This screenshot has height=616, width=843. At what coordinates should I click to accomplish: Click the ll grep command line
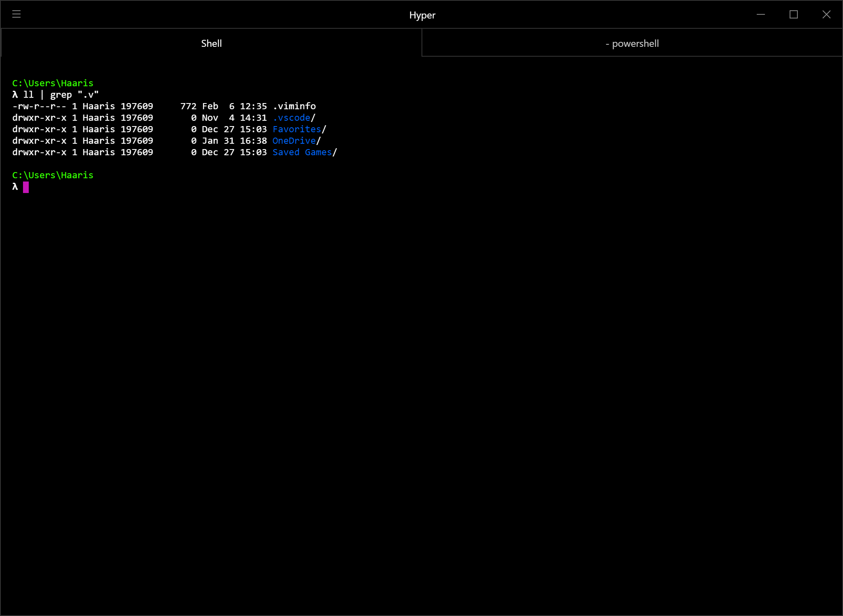(x=61, y=95)
